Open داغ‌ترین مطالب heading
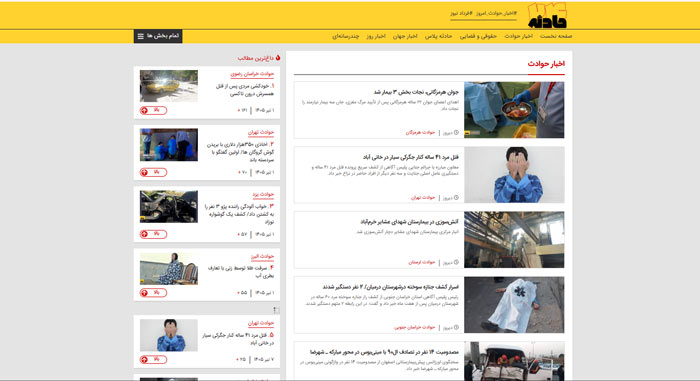The width and height of the screenshot is (700, 381). [x=255, y=58]
